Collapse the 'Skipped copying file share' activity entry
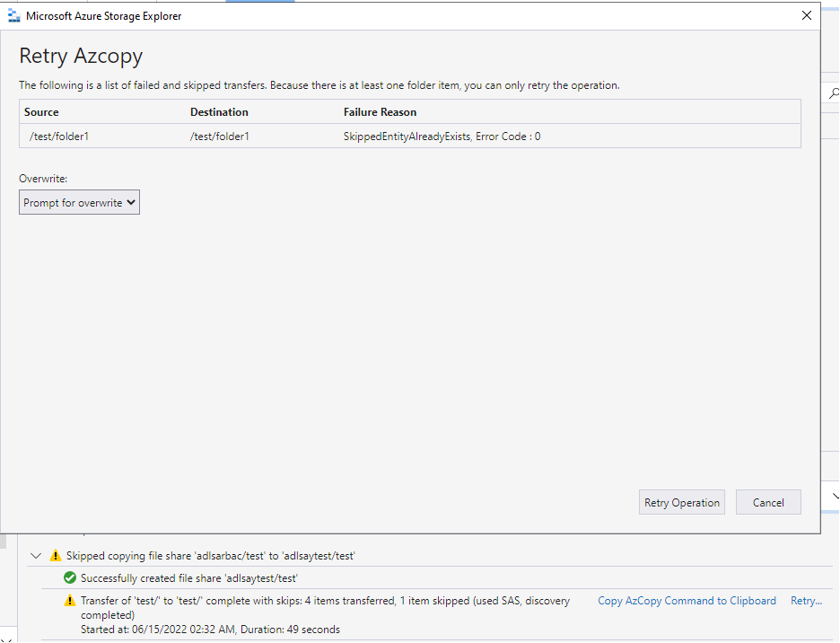This screenshot has width=840, height=643. (x=36, y=555)
